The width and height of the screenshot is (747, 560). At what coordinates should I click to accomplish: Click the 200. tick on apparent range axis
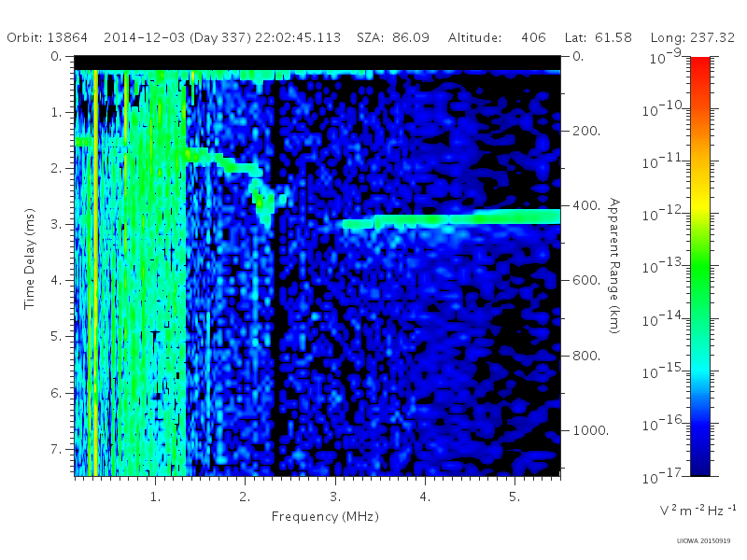click(586, 131)
